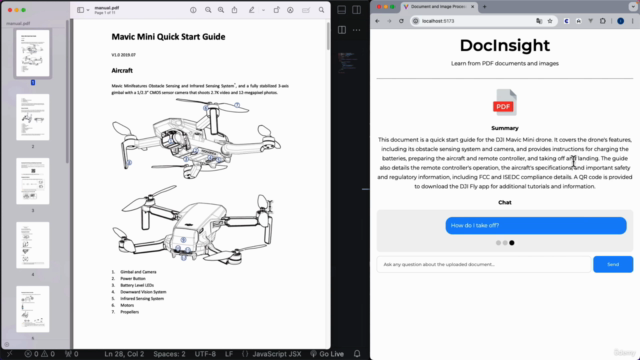The height and width of the screenshot is (360, 640).
Task: Show PDF info inspector in Preview toolbar
Action: click(x=193, y=10)
